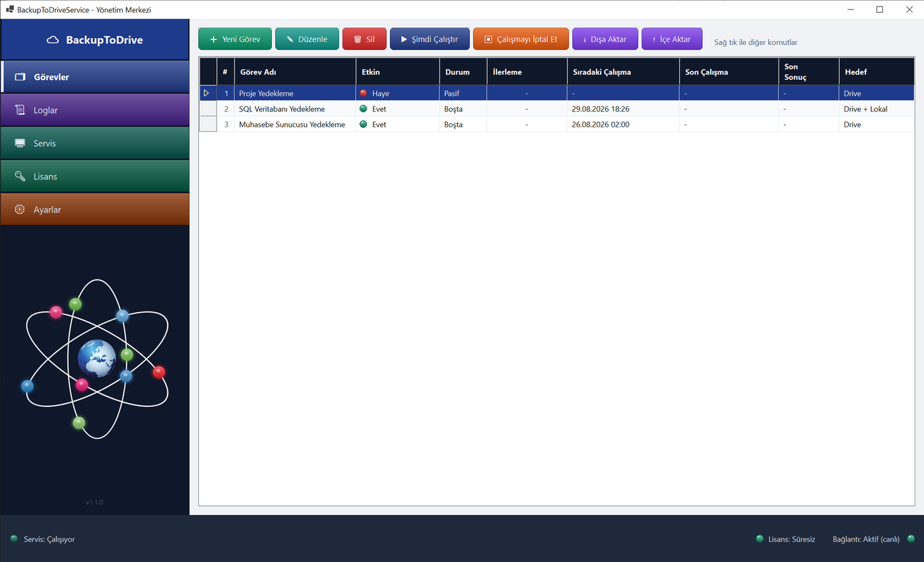Click the atom globe logo image
This screenshot has height=562, width=924.
(96, 359)
